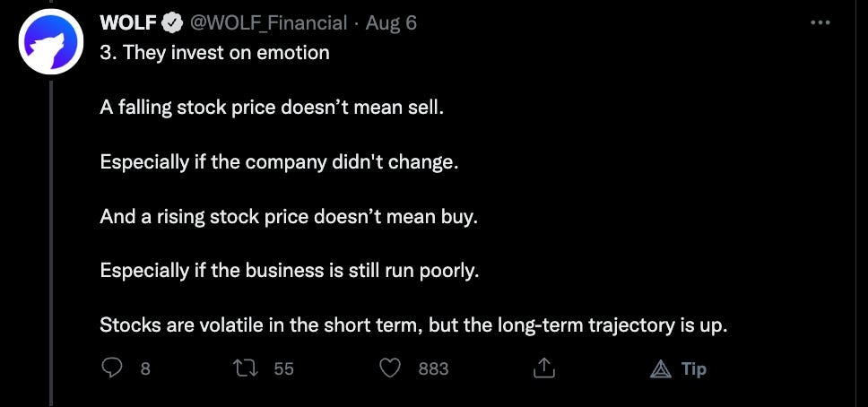
Task: Click the reply count 8
Action: pyautogui.click(x=145, y=368)
